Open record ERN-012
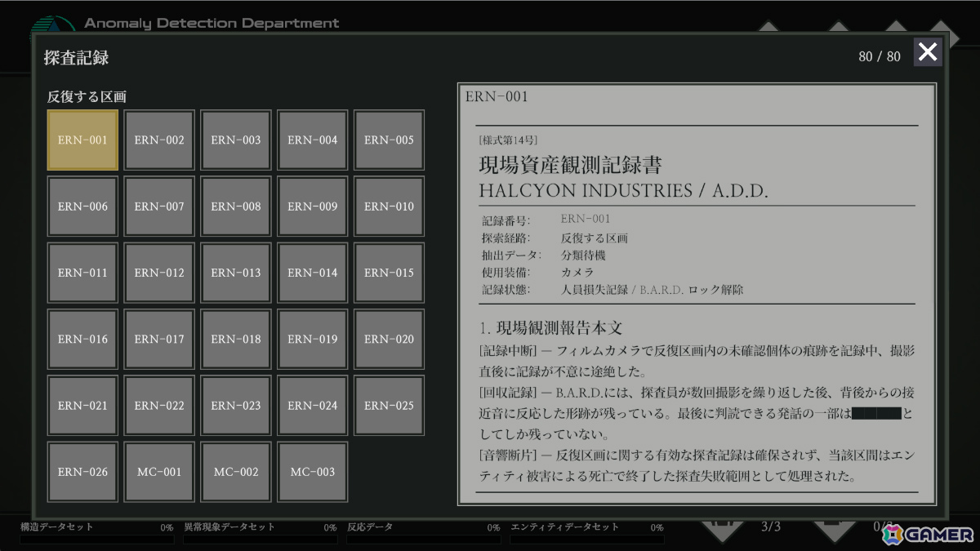This screenshot has width=980, height=551. pos(159,273)
